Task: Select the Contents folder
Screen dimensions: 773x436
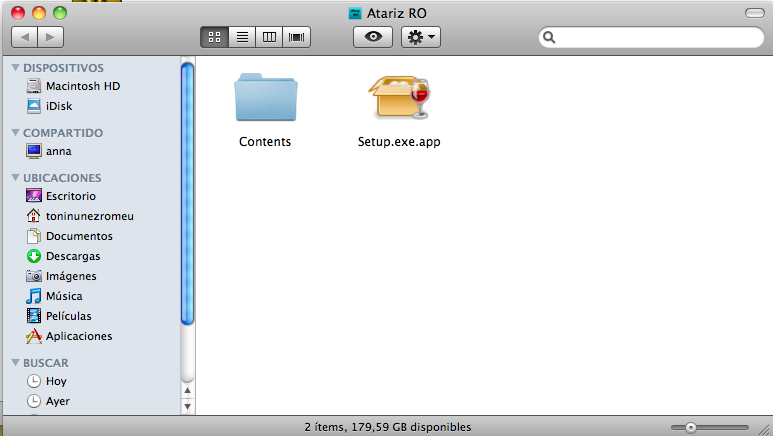Action: [x=266, y=97]
